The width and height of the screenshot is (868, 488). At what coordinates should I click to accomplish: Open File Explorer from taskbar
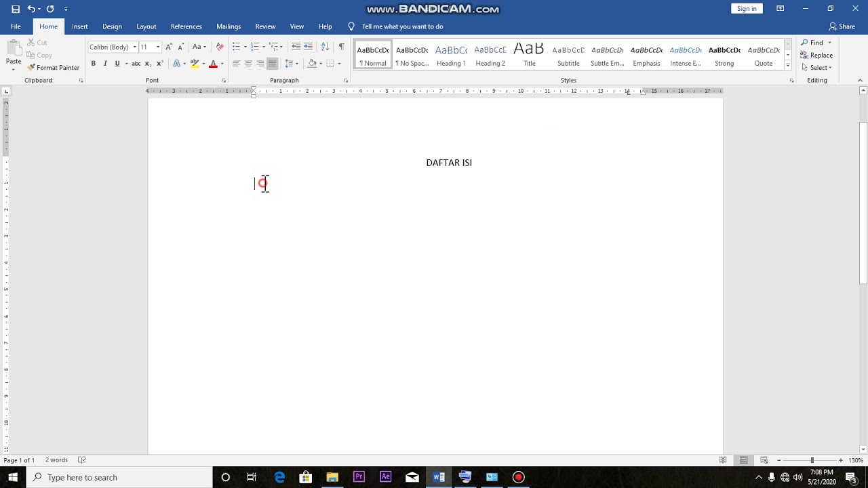(x=332, y=477)
